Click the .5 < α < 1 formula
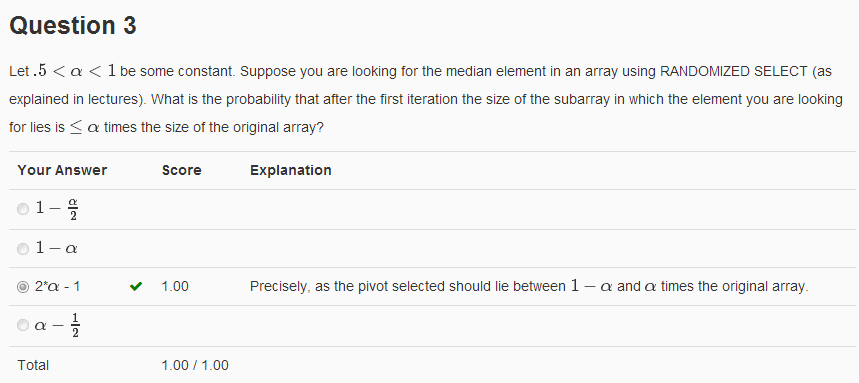The height and width of the screenshot is (383, 859). coord(75,71)
